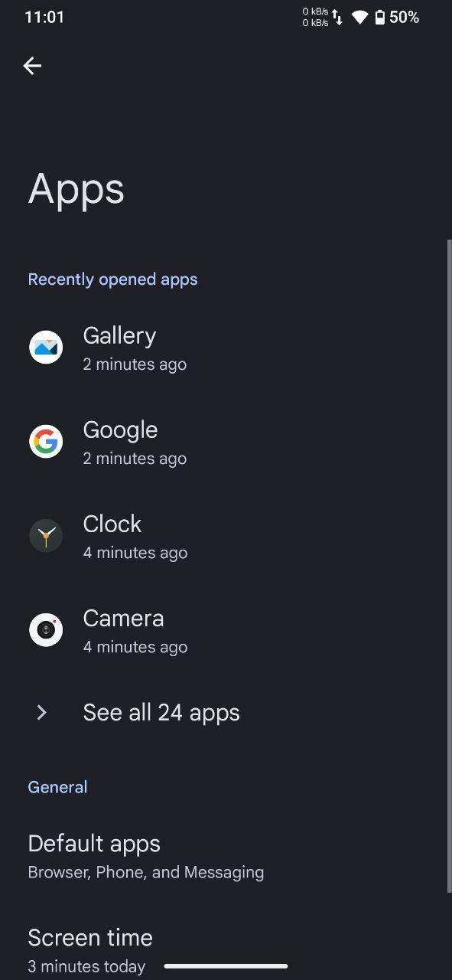Select the Clock app icon

click(x=46, y=536)
